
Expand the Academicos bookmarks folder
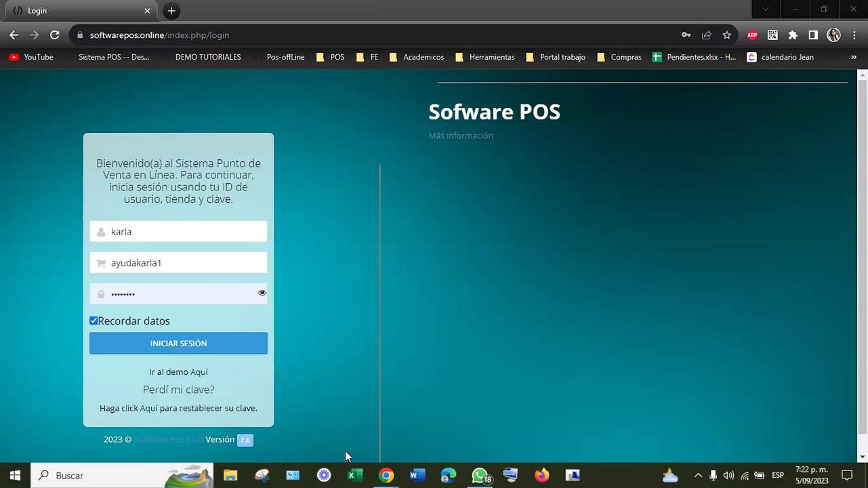click(417, 57)
